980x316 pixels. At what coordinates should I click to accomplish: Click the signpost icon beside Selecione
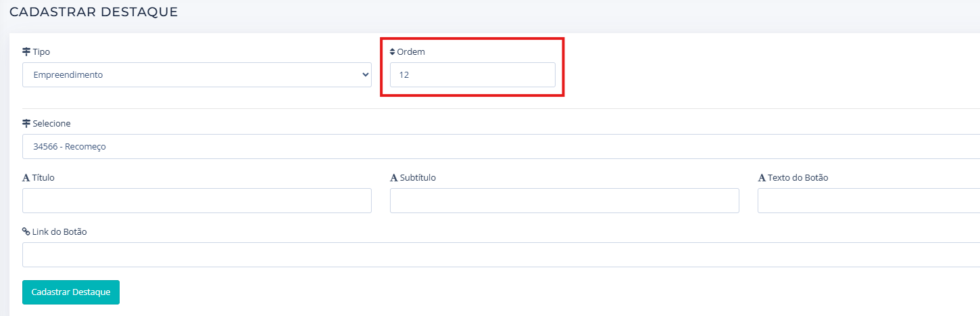click(x=27, y=124)
